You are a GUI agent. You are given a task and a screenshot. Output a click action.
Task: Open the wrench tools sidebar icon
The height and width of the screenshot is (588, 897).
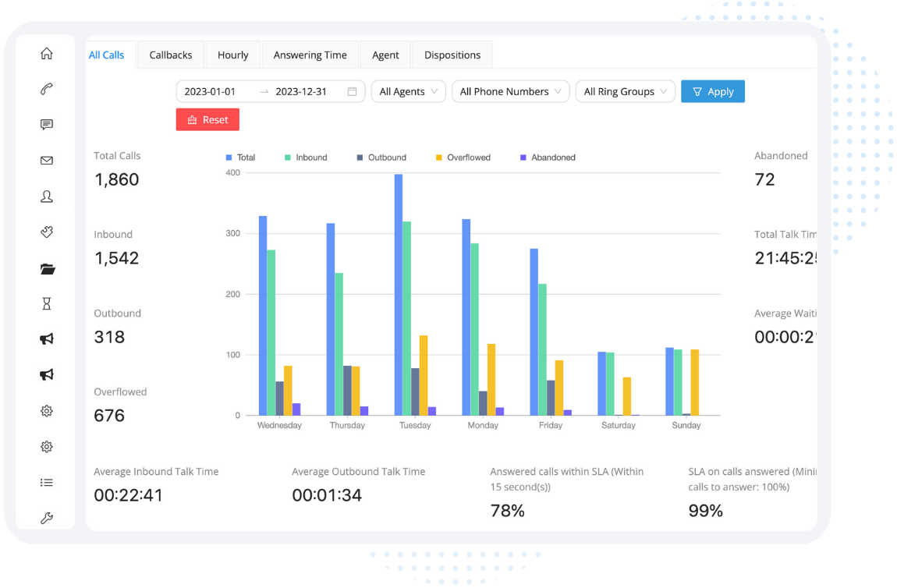47,518
